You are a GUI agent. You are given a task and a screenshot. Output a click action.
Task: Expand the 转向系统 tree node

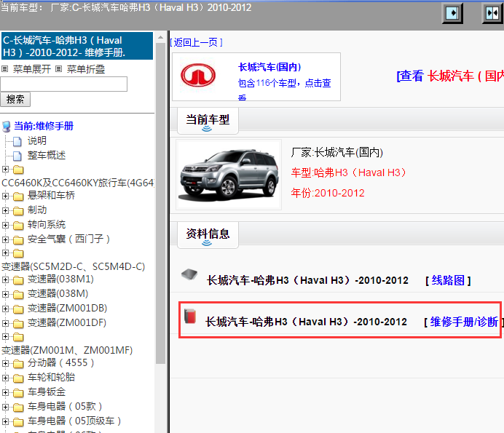point(5,225)
